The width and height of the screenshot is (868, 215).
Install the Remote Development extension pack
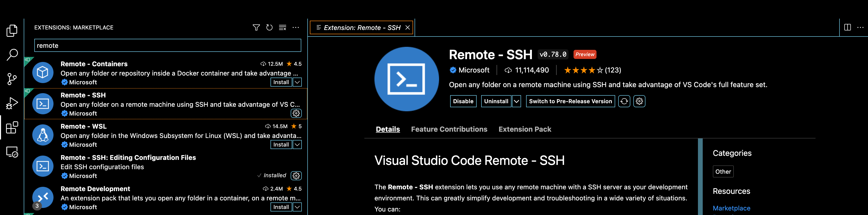[281, 207]
